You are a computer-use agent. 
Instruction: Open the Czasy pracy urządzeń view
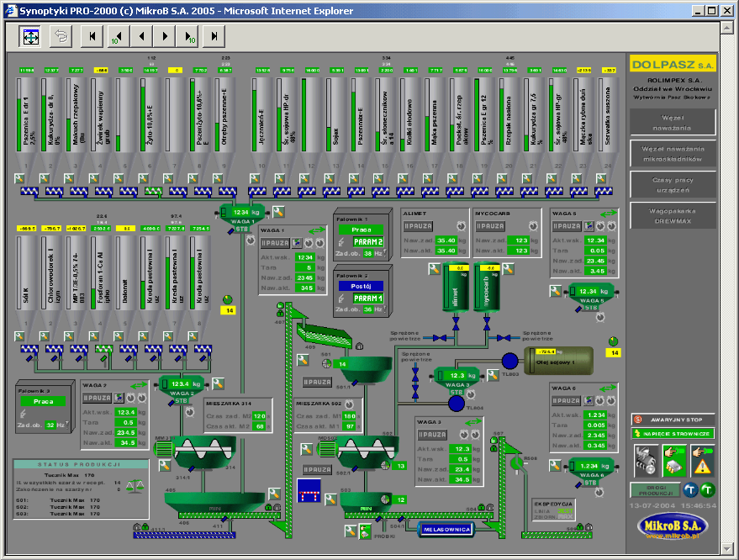click(x=673, y=185)
